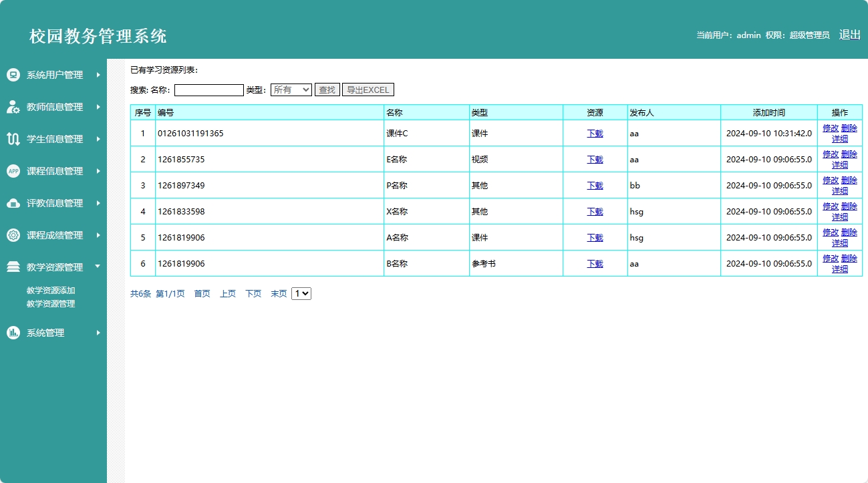Click the 系统管理 chart icon
The height and width of the screenshot is (483, 868).
13,333
